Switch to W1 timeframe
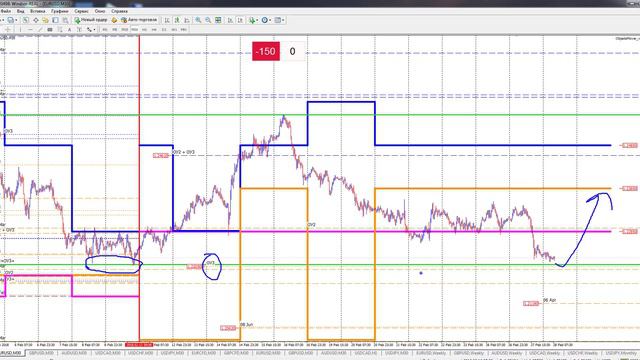The image size is (640, 360). (x=174, y=29)
